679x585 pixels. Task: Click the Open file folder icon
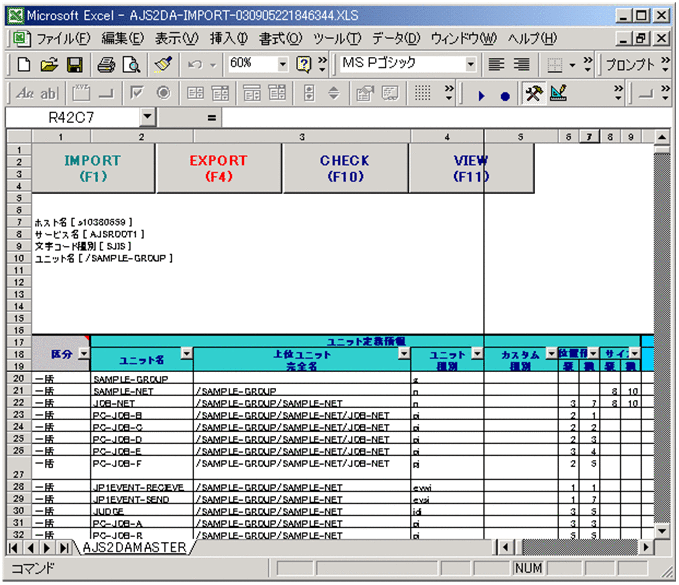[49, 65]
